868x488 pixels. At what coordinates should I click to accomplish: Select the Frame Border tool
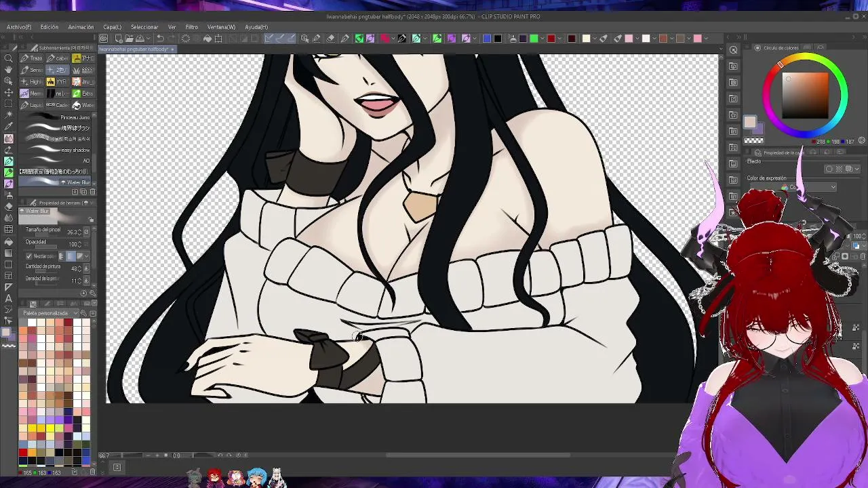pyautogui.click(x=9, y=276)
